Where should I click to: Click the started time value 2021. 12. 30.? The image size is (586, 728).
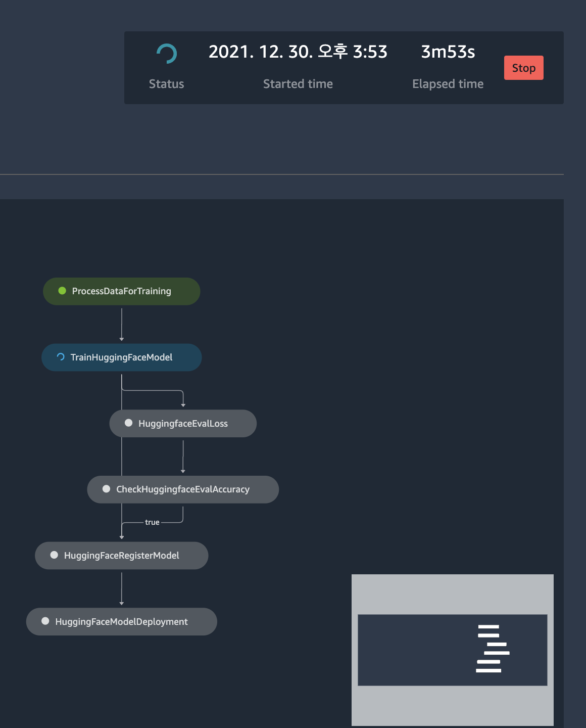tap(298, 52)
